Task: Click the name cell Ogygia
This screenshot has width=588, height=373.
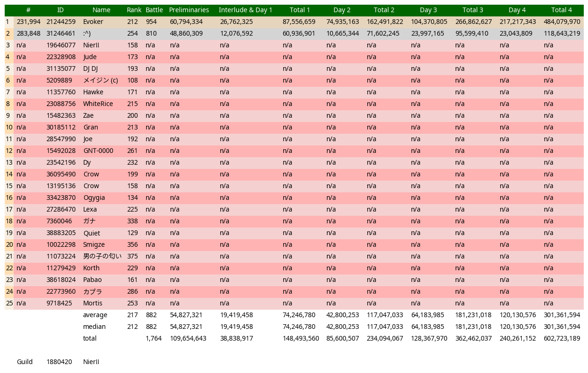Action: [x=94, y=198]
